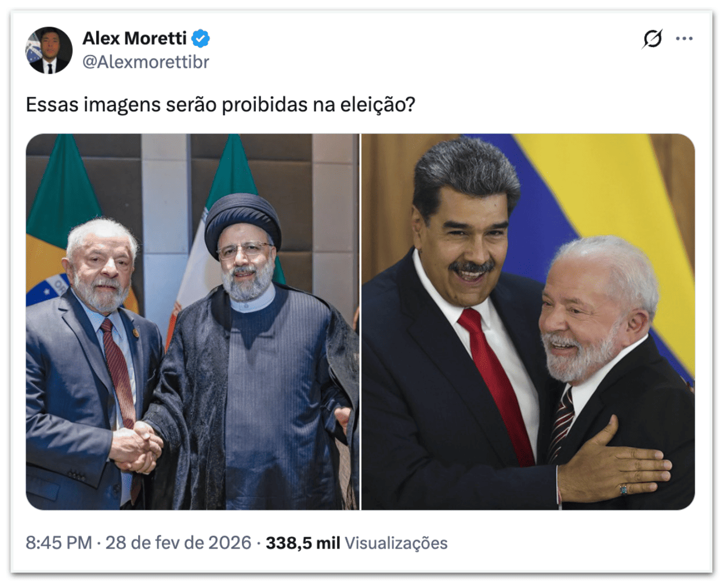Click the striped tie in right photo
Screen dimensions: 724x588
click(562, 423)
